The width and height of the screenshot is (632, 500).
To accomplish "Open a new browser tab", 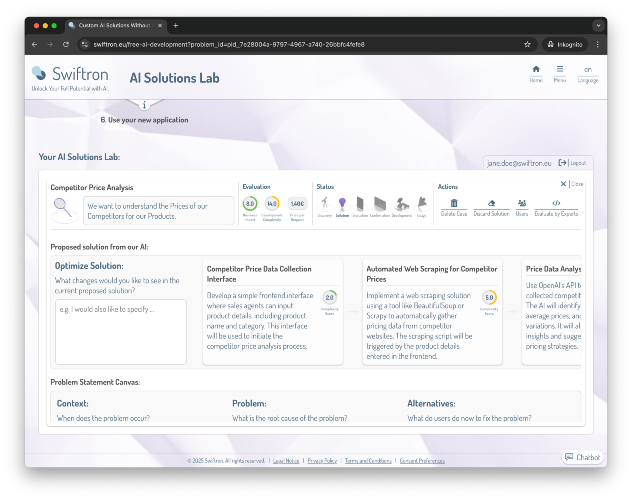I will click(x=175, y=25).
